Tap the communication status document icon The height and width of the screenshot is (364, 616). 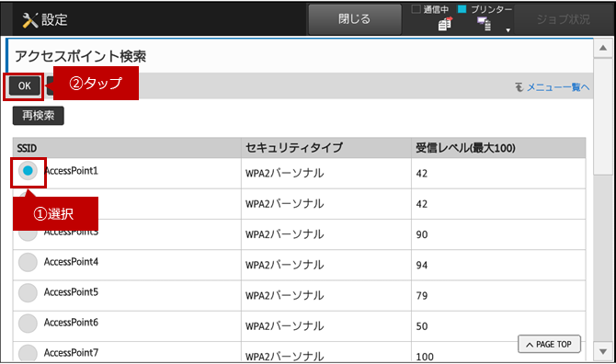pyautogui.click(x=445, y=24)
